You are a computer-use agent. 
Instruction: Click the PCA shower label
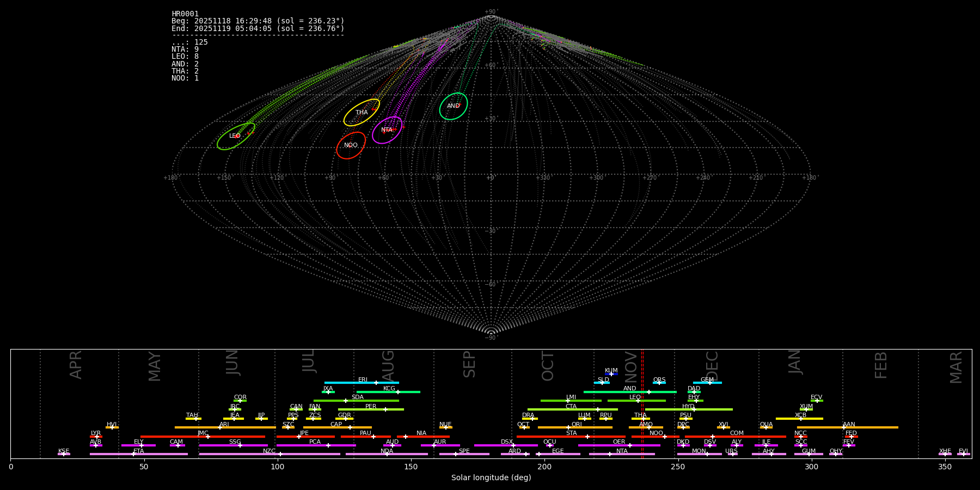tap(315, 442)
